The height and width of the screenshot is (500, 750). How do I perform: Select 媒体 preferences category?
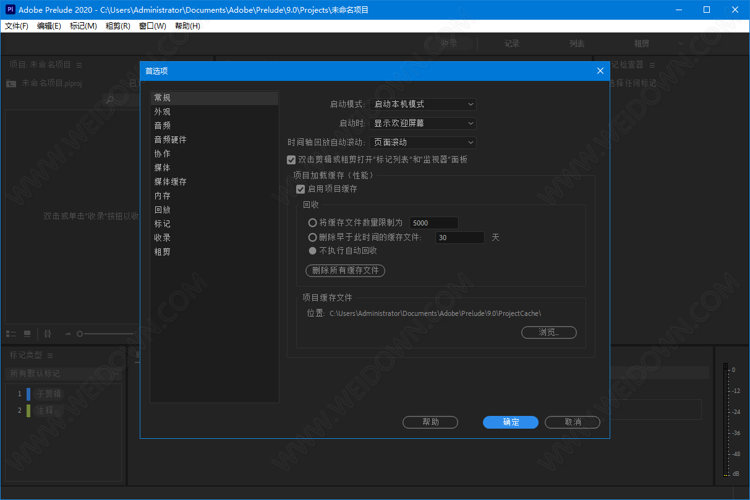pyautogui.click(x=214, y=168)
